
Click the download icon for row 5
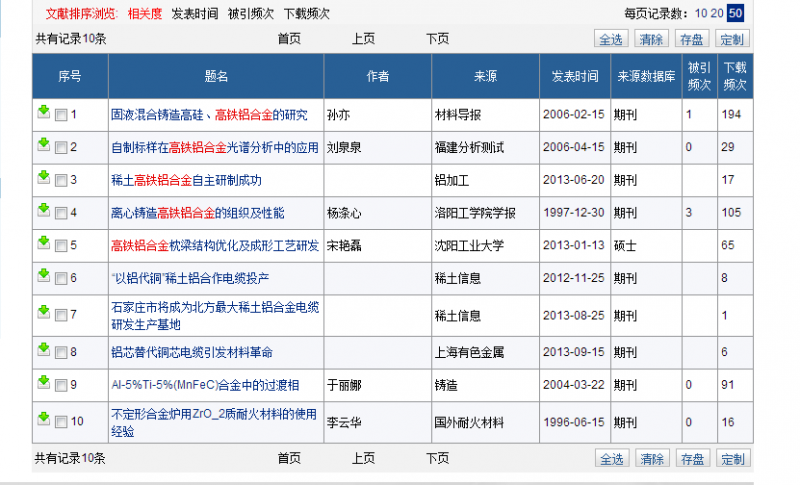point(44,242)
